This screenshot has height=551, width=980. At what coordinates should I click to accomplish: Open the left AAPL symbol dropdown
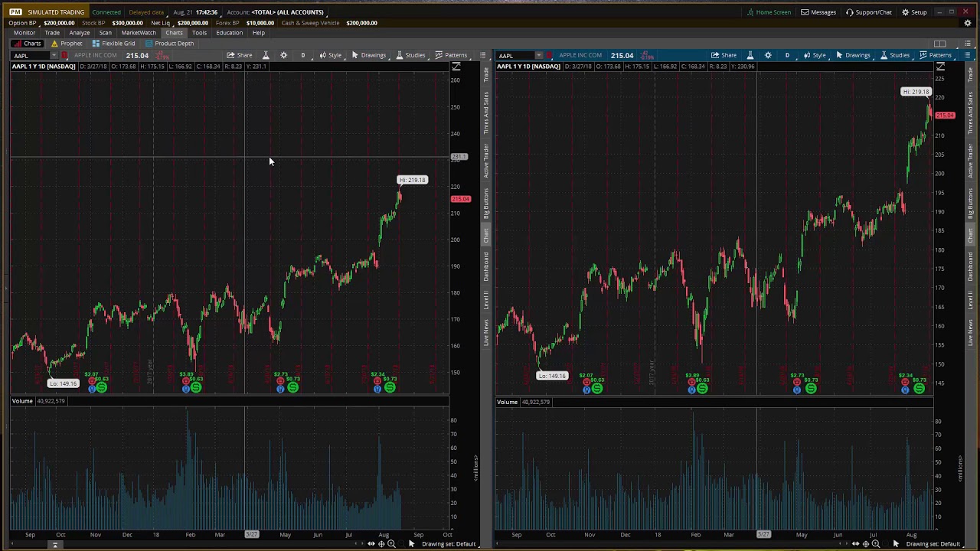pyautogui.click(x=54, y=56)
